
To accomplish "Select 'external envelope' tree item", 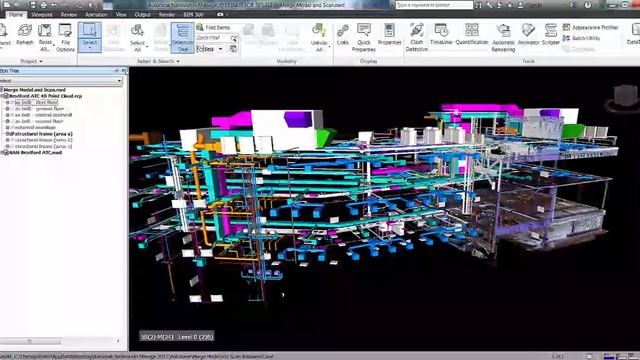I will pyautogui.click(x=35, y=127).
